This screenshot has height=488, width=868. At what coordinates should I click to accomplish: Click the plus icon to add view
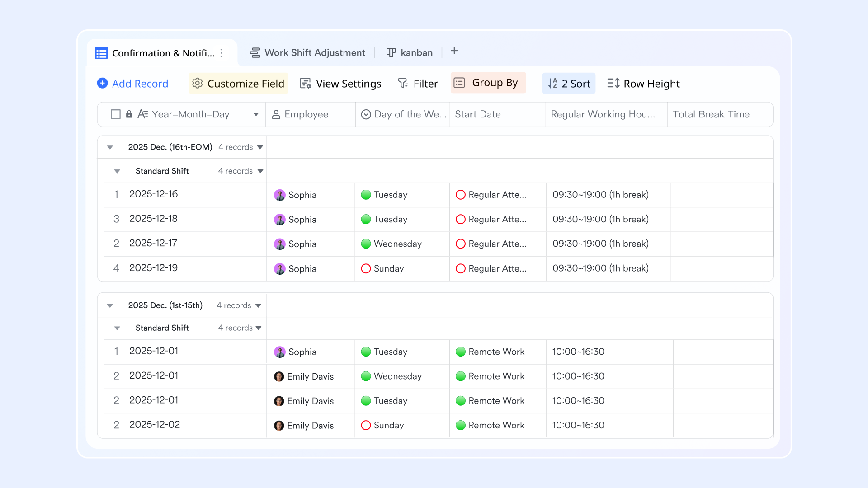point(454,51)
